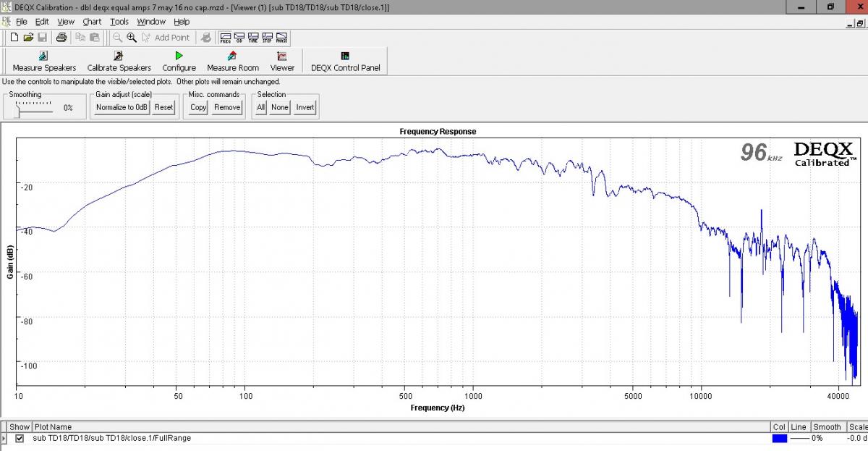Image resolution: width=868 pixels, height=451 pixels.
Task: Open Measure Room
Action: (233, 61)
